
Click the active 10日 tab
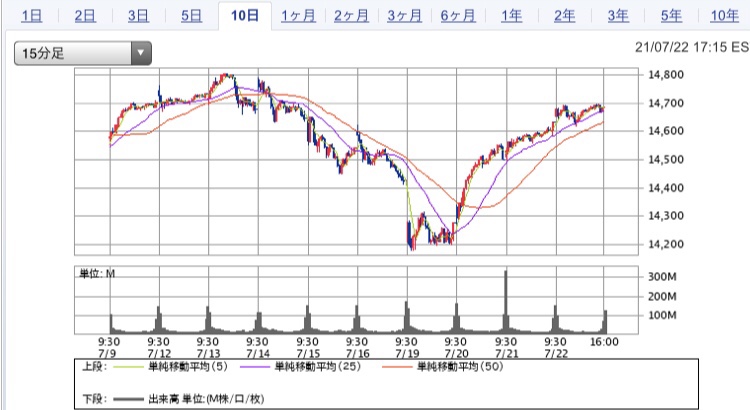pyautogui.click(x=245, y=16)
